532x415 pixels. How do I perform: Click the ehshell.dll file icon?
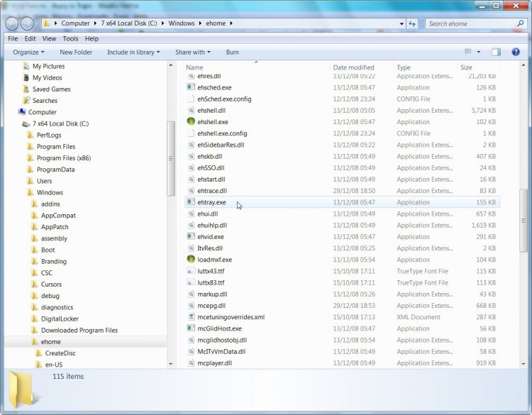pyautogui.click(x=191, y=110)
